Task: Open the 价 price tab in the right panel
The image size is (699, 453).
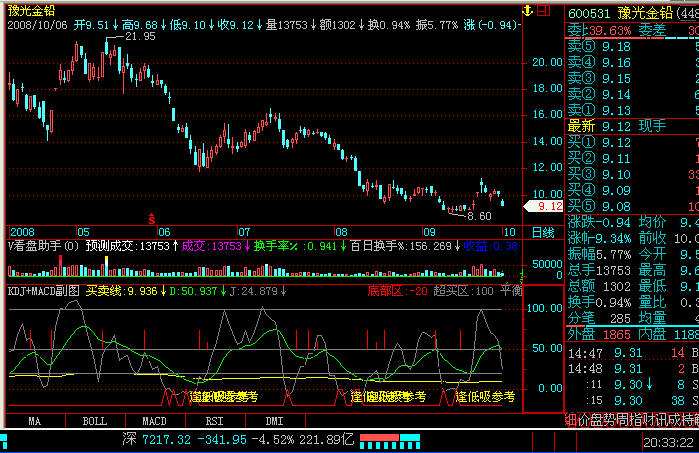Action: pyautogui.click(x=584, y=420)
